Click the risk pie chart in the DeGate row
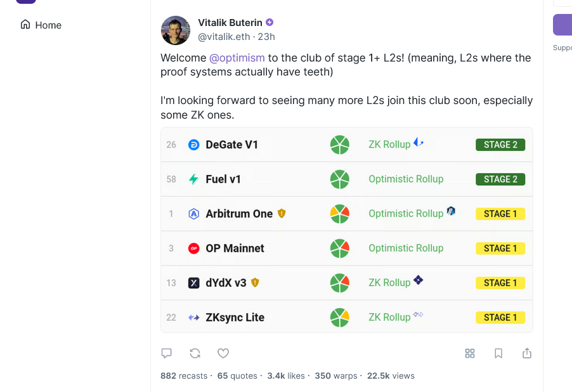The height and width of the screenshot is (392, 572). coord(340,145)
